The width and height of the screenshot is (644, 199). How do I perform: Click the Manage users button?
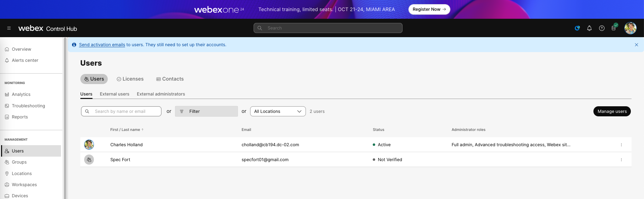pos(612,111)
